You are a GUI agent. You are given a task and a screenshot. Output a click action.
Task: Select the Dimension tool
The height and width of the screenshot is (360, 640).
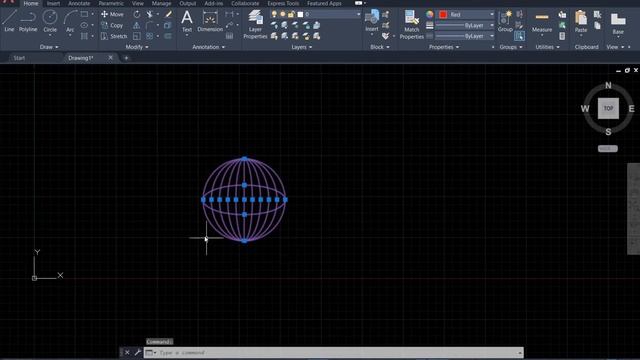coord(210,21)
